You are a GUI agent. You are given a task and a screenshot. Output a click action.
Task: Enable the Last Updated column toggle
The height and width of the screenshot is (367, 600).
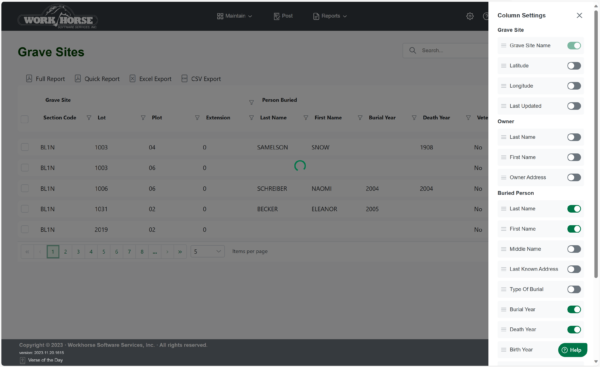[574, 106]
